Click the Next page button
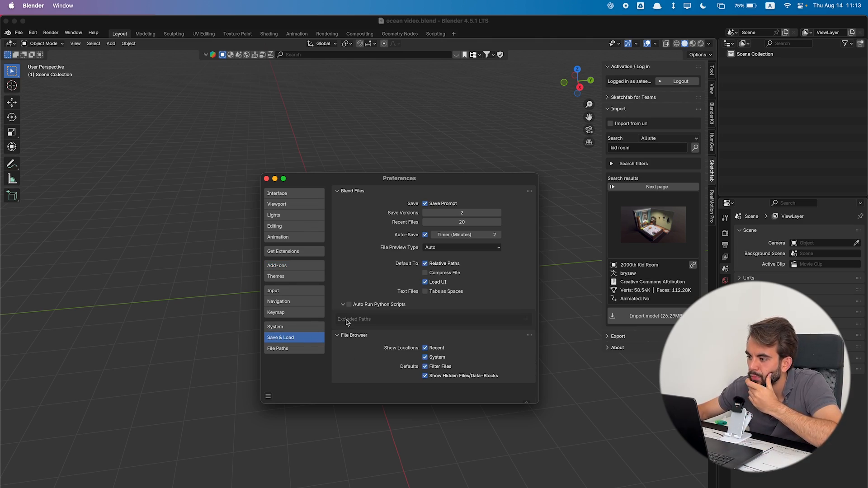Screen dimensions: 868x488 (656, 187)
